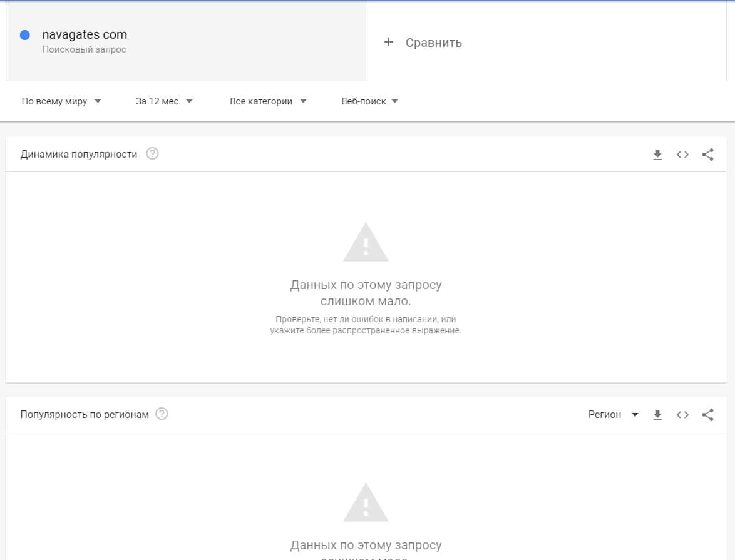Share the Популярность по регионам card
This screenshot has height=560, width=735.
pyautogui.click(x=708, y=415)
